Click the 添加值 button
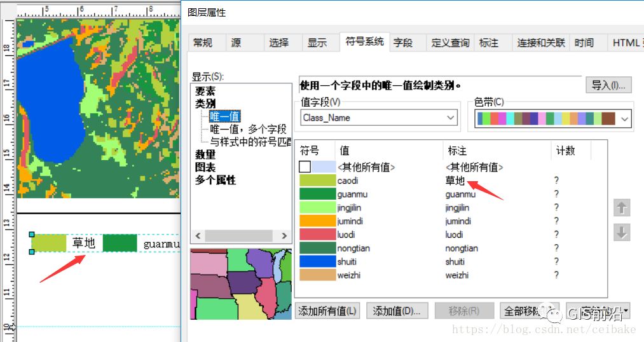Screen dimensions: 644x342 click(x=397, y=311)
